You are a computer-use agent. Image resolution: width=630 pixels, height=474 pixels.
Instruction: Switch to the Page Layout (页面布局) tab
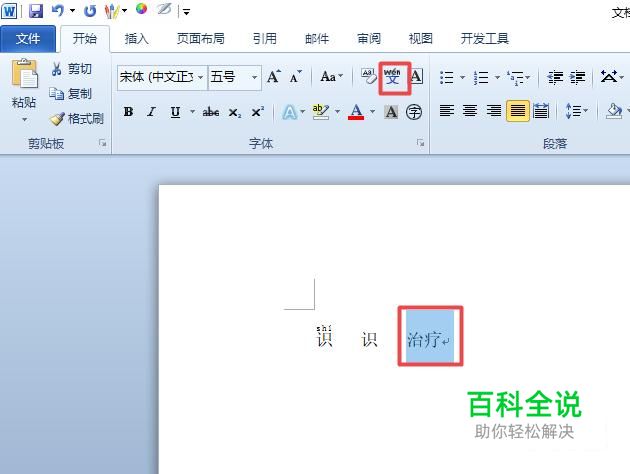tap(200, 39)
